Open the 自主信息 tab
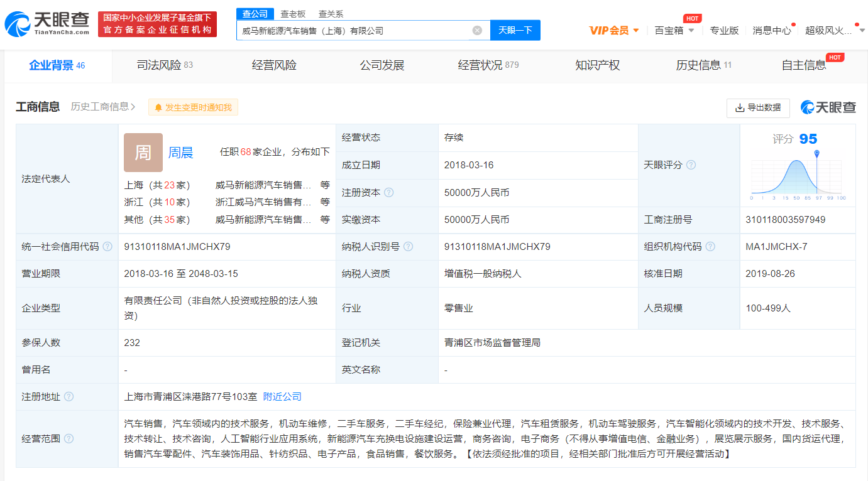This screenshot has width=868, height=481. point(804,65)
